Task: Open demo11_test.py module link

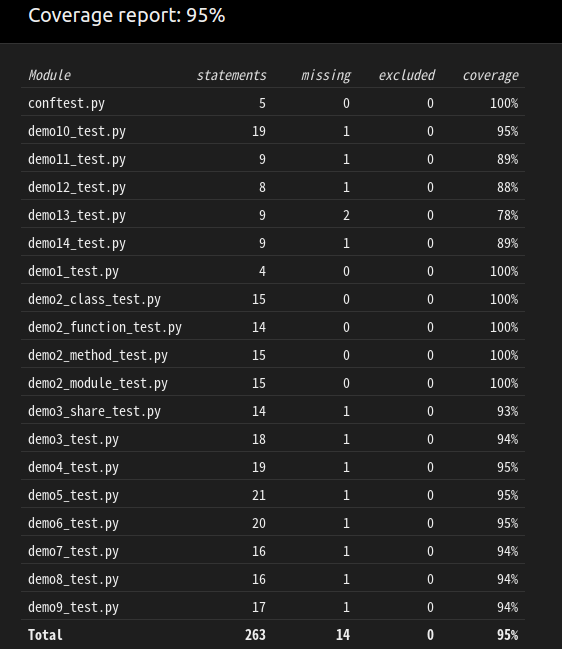Action: pos(77,159)
